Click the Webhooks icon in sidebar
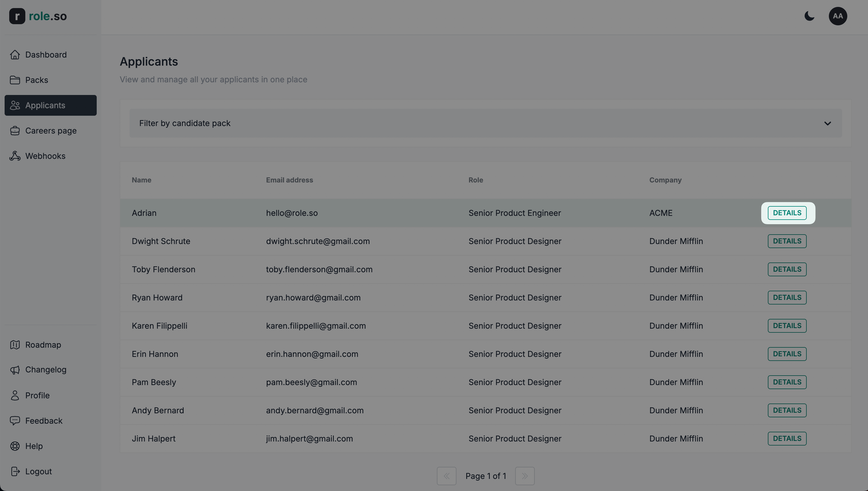 coord(15,156)
